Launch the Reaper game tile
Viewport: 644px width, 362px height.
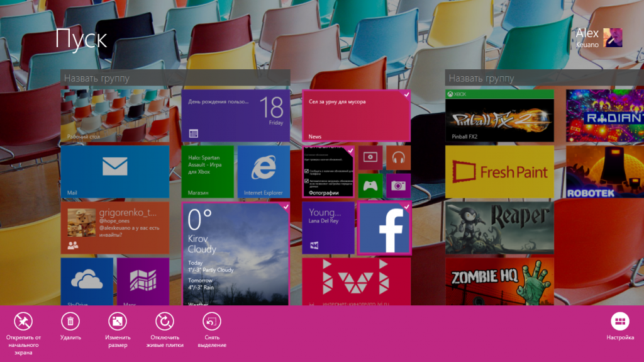[x=499, y=228]
